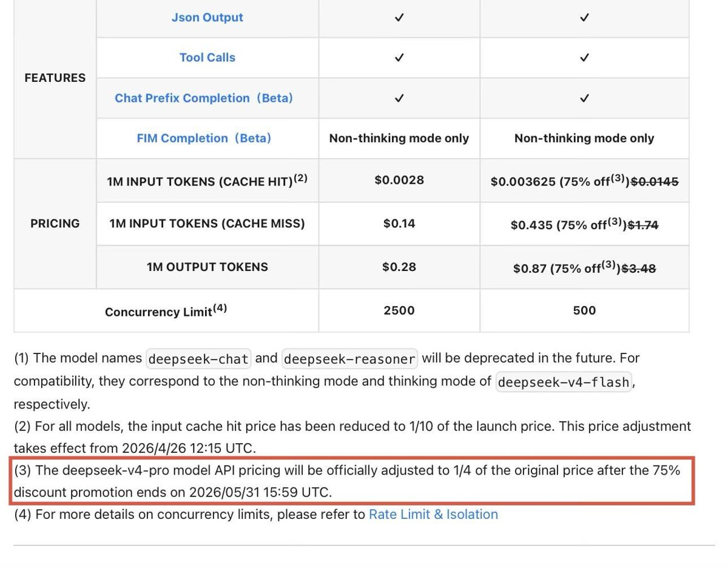This screenshot has height=568, width=728.
Task: Click the deepseek-v4-flash code label
Action: [x=564, y=382]
